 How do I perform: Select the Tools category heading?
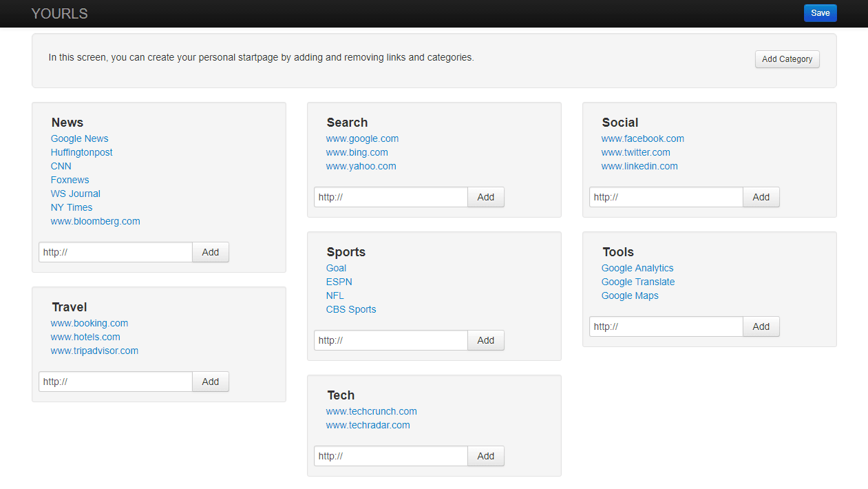pos(618,252)
